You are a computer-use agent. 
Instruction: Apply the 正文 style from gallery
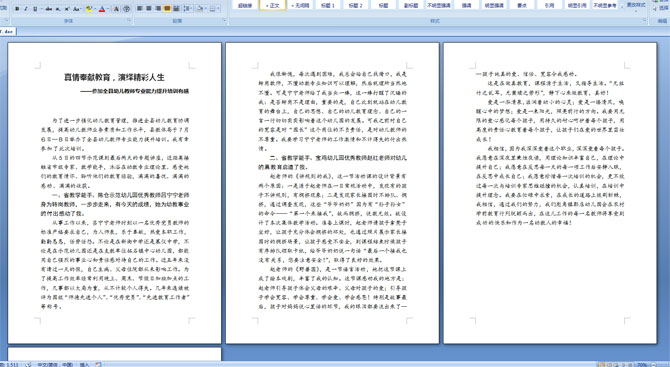[272, 5]
